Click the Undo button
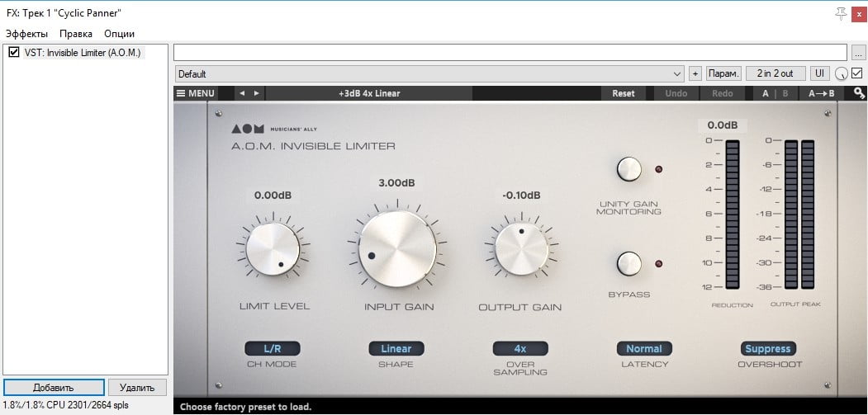Image resolution: width=868 pixels, height=415 pixels. click(676, 93)
